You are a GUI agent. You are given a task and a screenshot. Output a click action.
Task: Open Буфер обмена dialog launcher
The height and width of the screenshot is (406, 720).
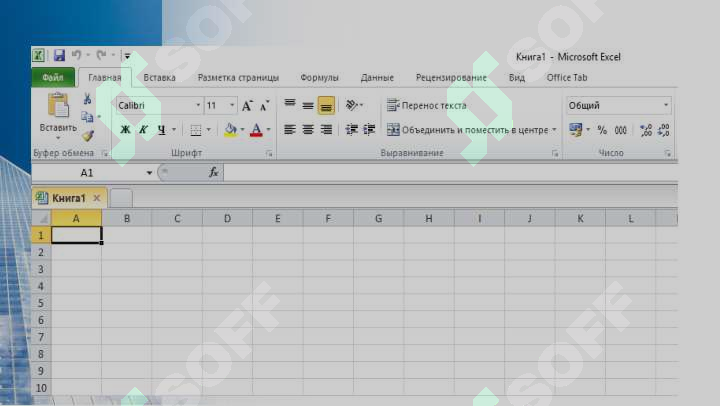point(105,153)
